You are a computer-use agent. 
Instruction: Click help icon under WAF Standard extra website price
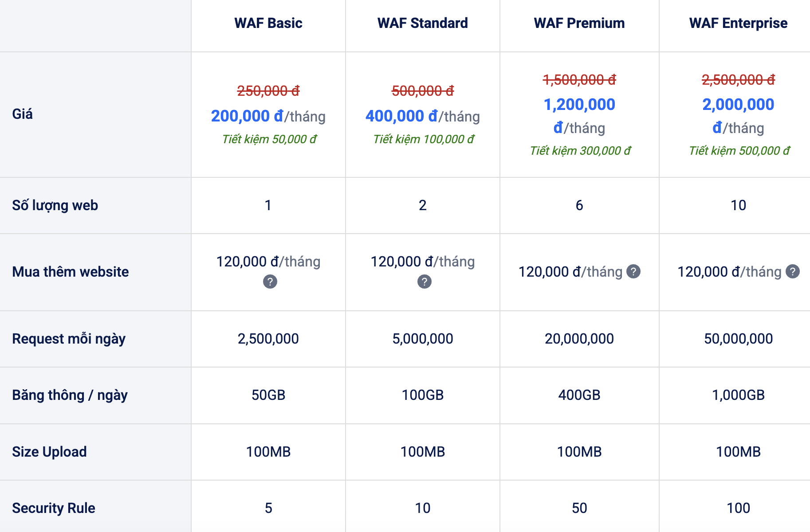pos(424,282)
